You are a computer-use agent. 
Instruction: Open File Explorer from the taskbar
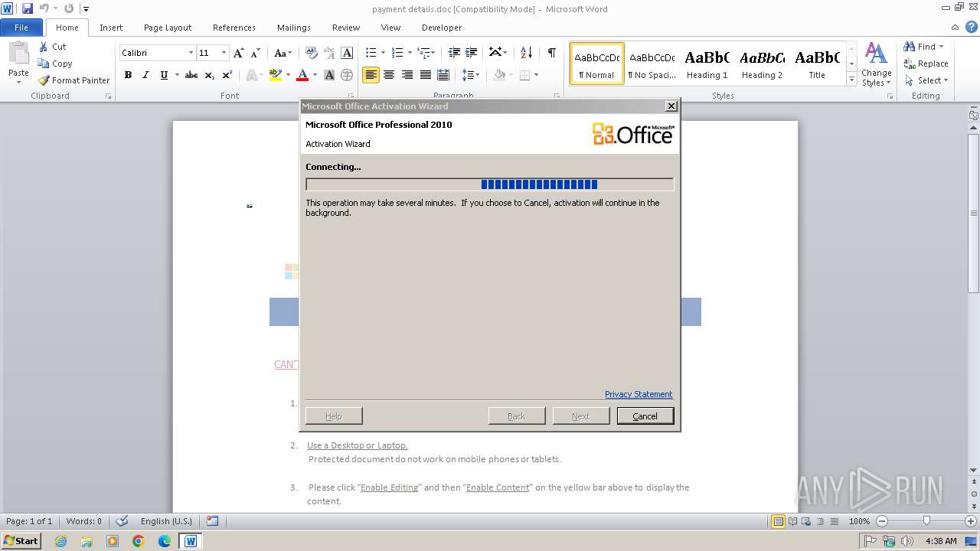tap(87, 541)
